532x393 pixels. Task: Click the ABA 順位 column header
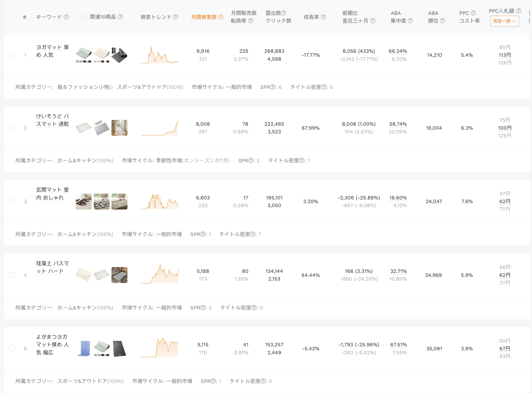pos(433,17)
